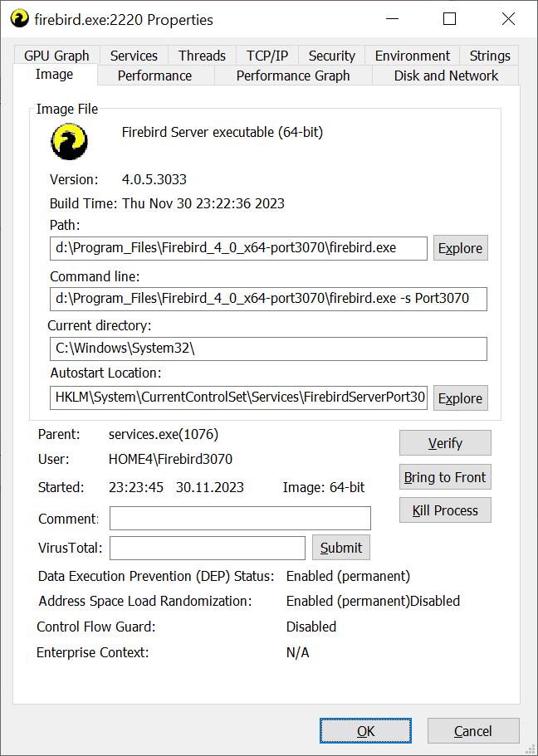
Task: Click into the Path text field
Action: [x=238, y=248]
